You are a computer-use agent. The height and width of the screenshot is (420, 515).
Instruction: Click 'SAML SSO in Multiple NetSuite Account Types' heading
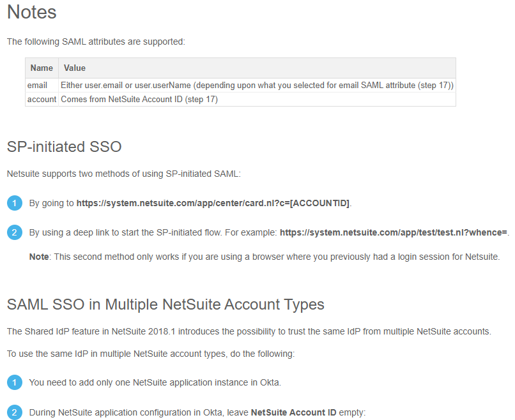[x=165, y=304]
